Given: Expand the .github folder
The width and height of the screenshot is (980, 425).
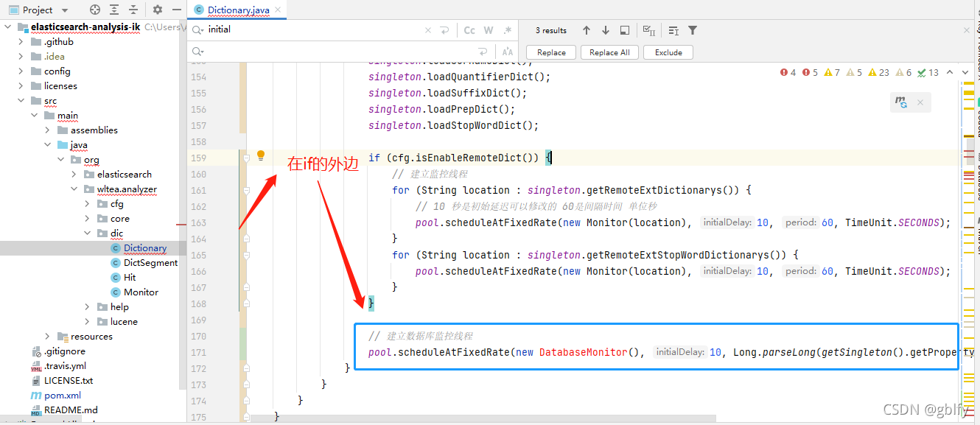Looking at the screenshot, I should point(21,42).
